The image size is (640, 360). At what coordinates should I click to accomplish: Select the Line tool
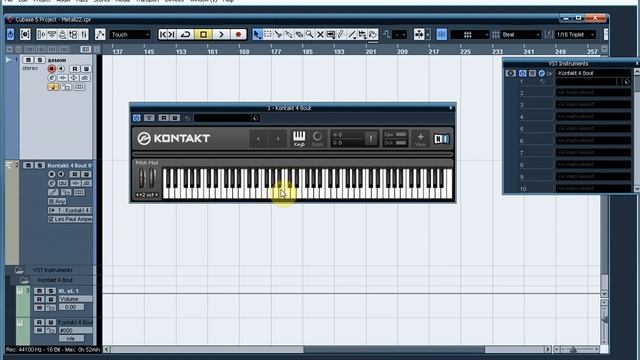[352, 35]
